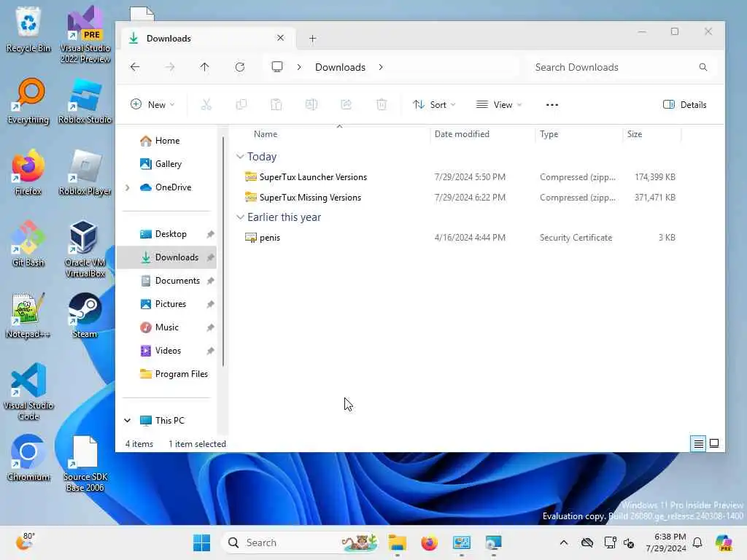Click Downloads breadcrumb in address bar
This screenshot has height=560, width=747.
[340, 67]
